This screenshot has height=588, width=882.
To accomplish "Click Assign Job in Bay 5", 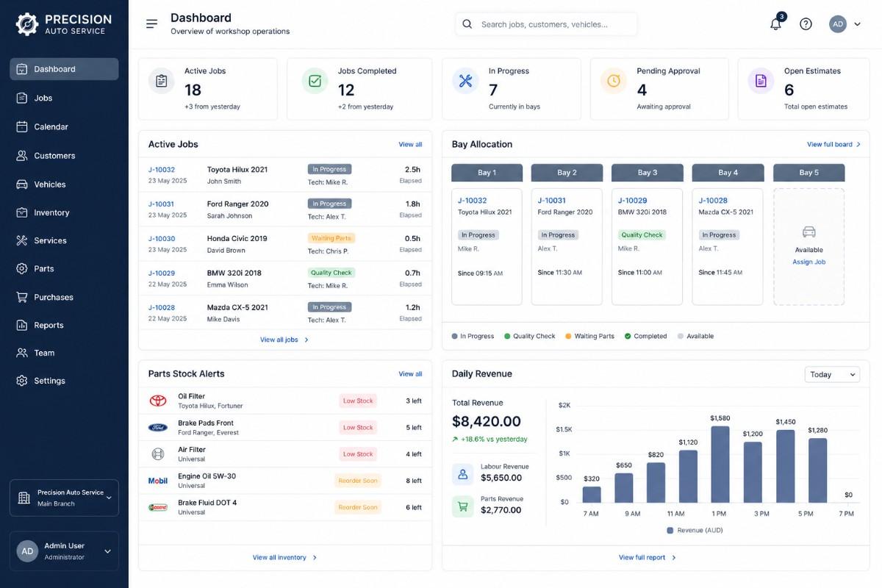I will [808, 262].
